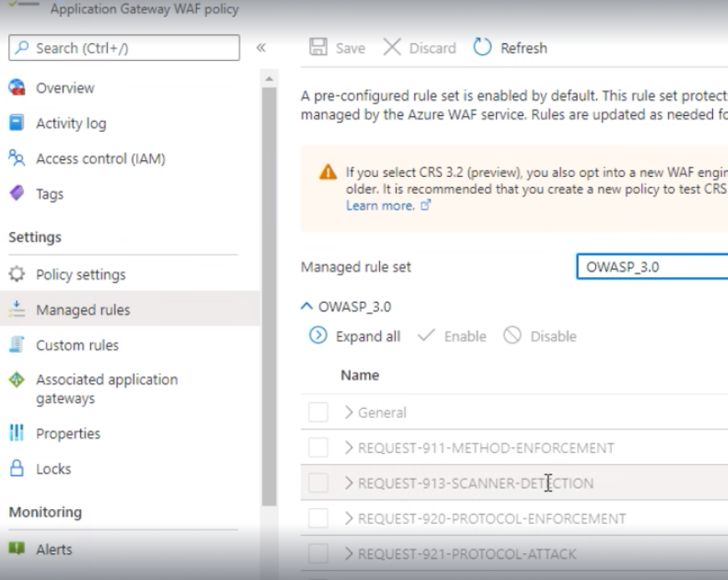Tick the REQUEST-911-METHOD-ENFORCEMENT checkbox
This screenshot has width=728, height=580.
click(319, 447)
